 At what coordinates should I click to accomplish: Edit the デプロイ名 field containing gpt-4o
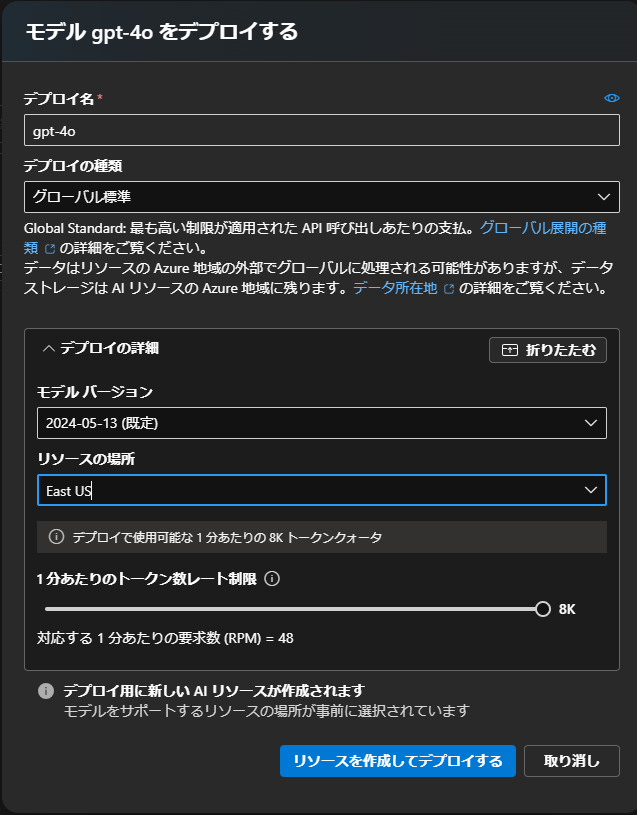pos(322,130)
